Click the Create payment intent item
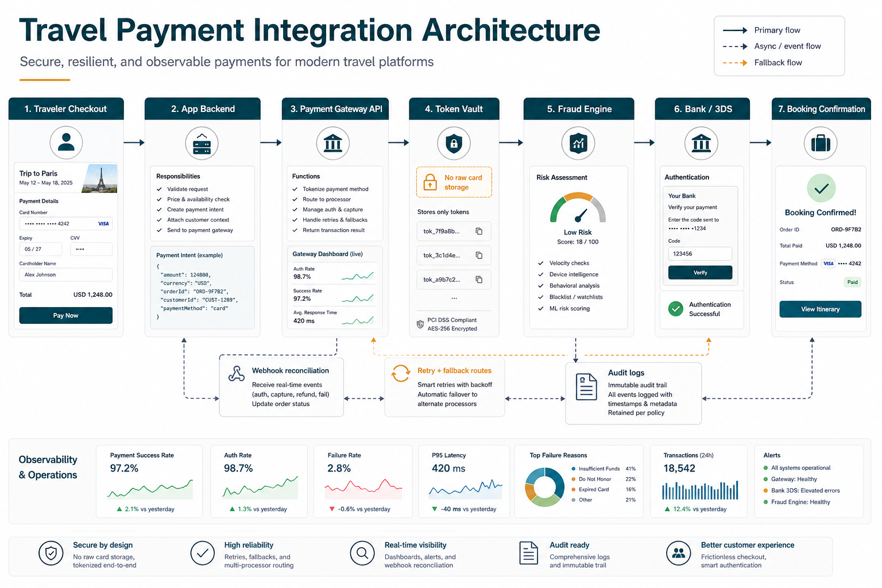The image size is (882, 588). click(x=191, y=210)
